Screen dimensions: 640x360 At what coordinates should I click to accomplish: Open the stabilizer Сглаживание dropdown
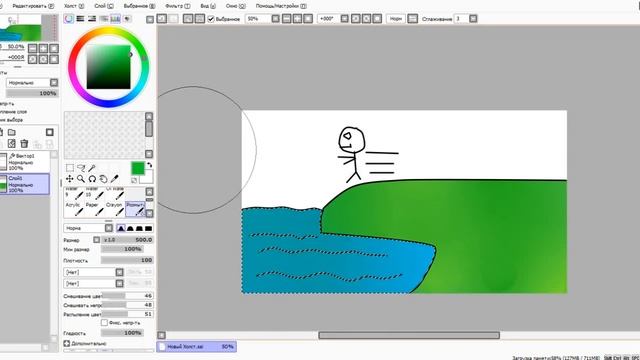[473, 19]
